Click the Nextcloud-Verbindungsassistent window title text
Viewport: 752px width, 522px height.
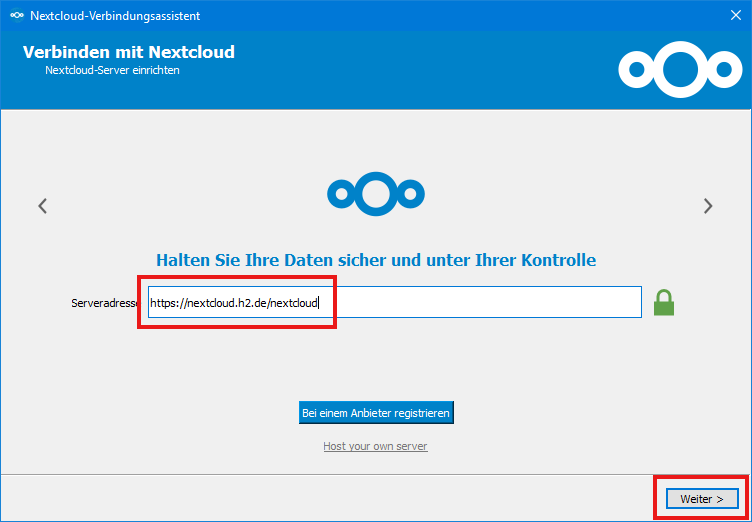(x=115, y=15)
